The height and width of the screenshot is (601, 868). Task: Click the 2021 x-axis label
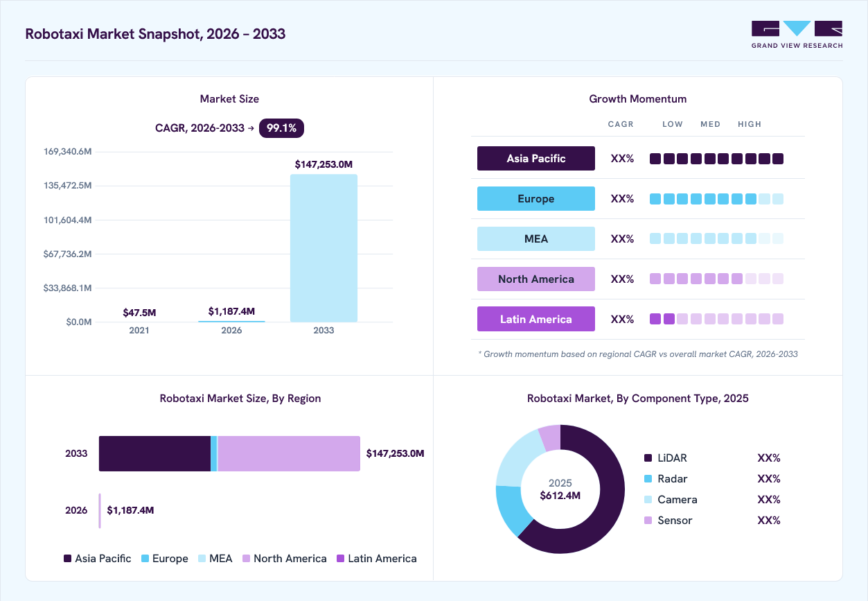coord(139,331)
